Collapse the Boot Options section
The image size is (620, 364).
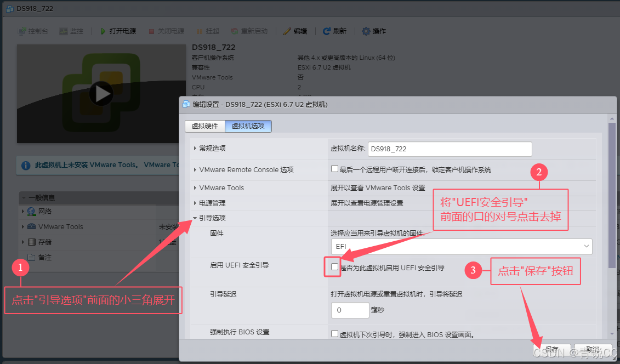tap(195, 218)
